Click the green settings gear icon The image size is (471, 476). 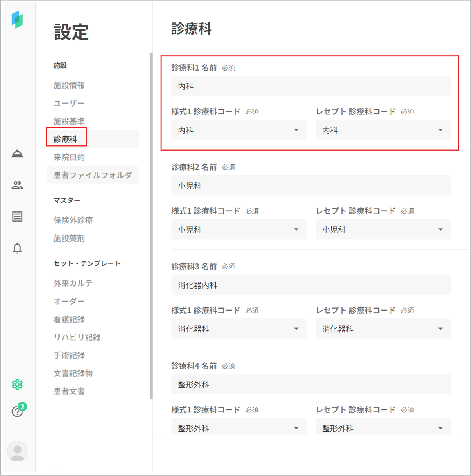pyautogui.click(x=17, y=384)
